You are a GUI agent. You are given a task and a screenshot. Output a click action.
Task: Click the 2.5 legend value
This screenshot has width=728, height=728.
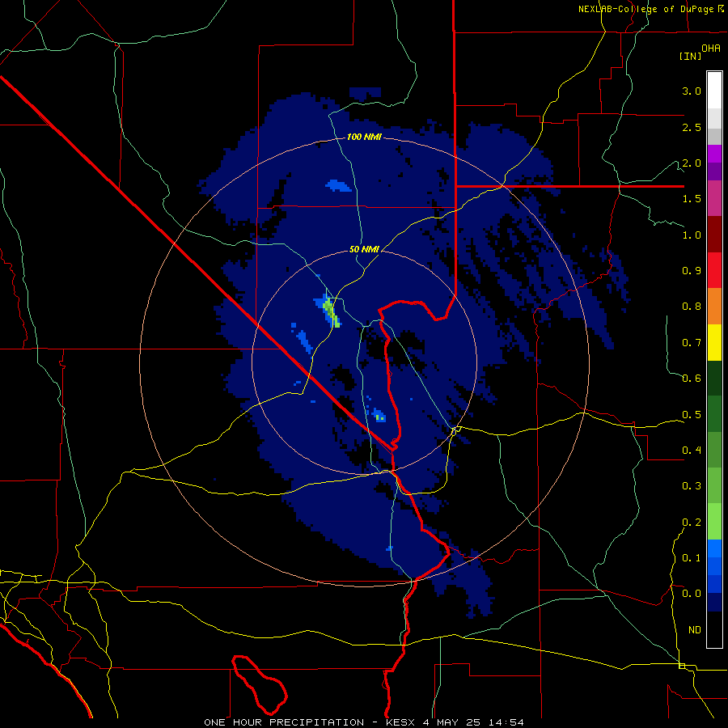pyautogui.click(x=692, y=127)
